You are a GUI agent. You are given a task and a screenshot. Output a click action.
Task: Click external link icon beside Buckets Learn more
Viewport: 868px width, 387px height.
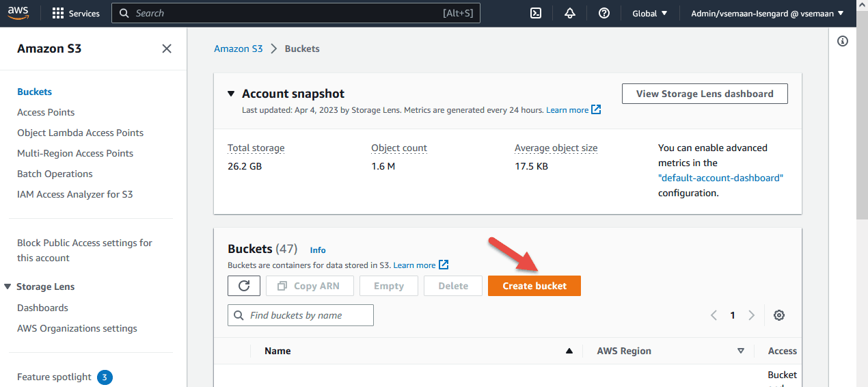pyautogui.click(x=444, y=265)
